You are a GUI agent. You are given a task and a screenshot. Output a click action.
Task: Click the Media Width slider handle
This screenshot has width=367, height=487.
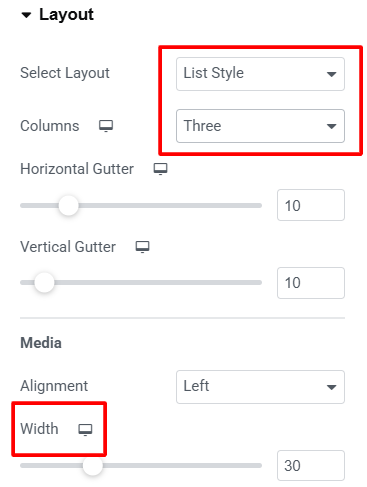(93, 465)
